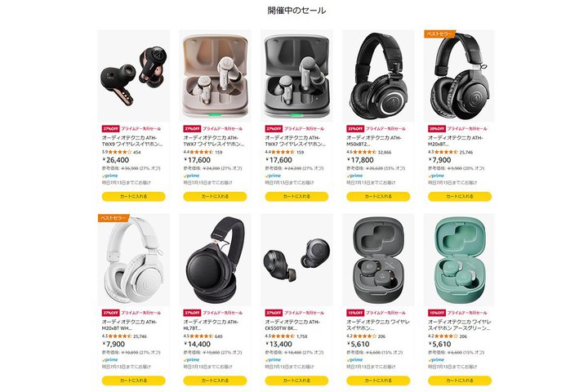Click the prime logo under ATH-CKS50TW price
588x392 pixels.
273,359
